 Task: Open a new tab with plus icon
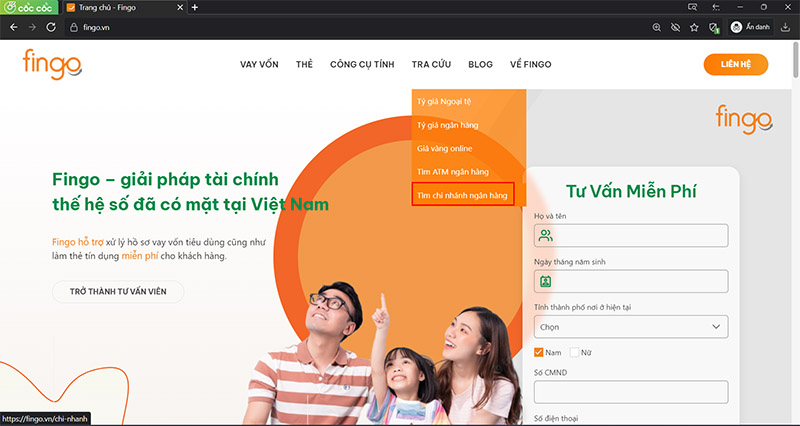(194, 7)
